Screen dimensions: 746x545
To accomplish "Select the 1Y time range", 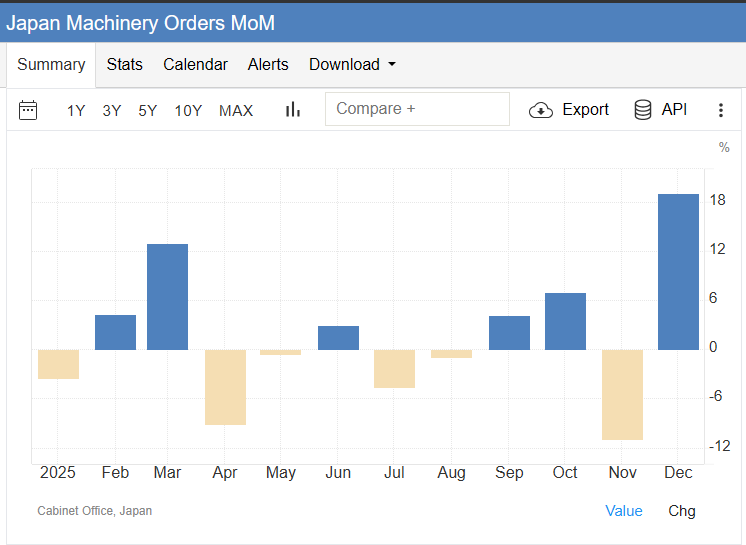I will (x=76, y=111).
